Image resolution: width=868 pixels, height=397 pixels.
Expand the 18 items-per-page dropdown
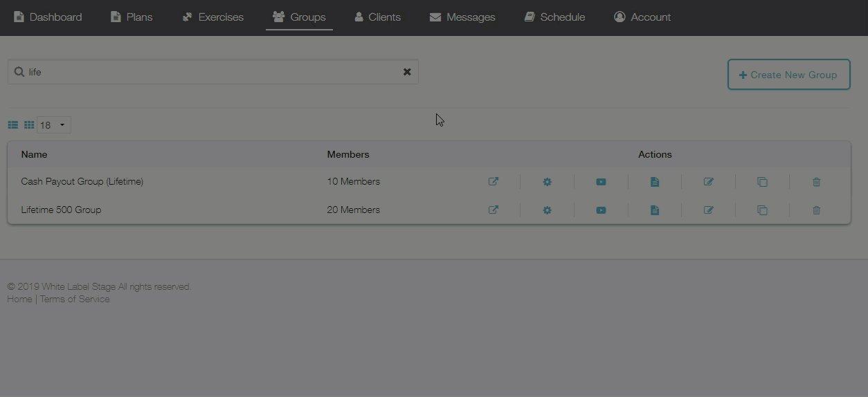(x=54, y=125)
